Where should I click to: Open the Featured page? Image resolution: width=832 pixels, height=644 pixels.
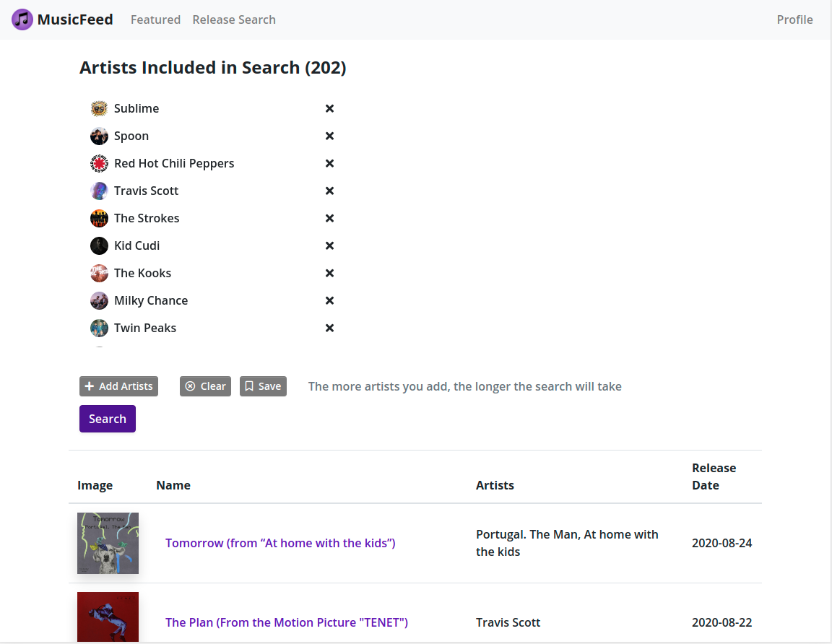155,19
